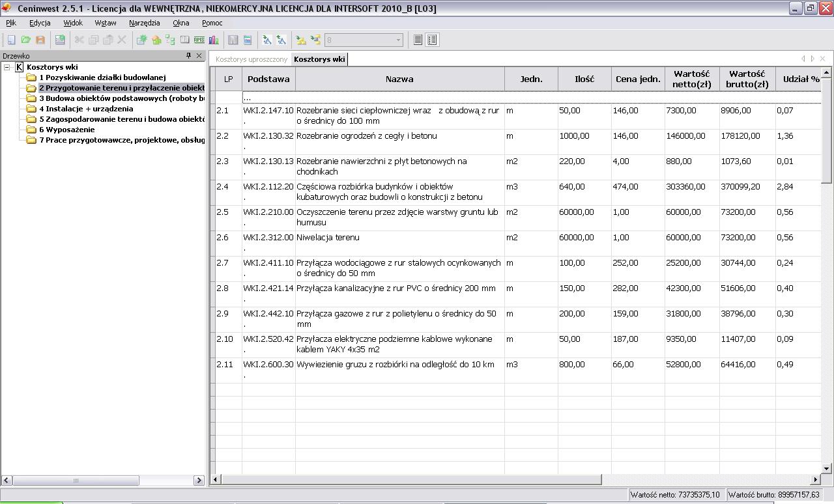Switch to Kosztorys wki tab
The height and width of the screenshot is (504, 834).
point(319,59)
